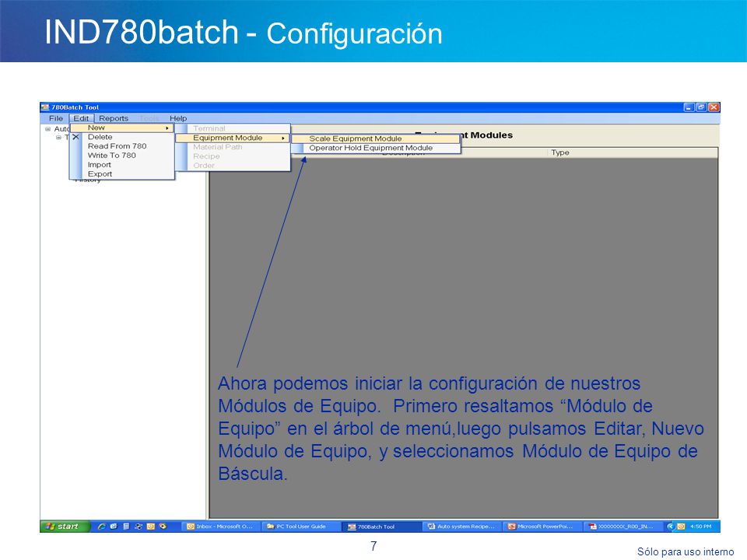Open the Help menu
Image resolution: width=747 pixels, height=560 pixels.
click(x=178, y=118)
